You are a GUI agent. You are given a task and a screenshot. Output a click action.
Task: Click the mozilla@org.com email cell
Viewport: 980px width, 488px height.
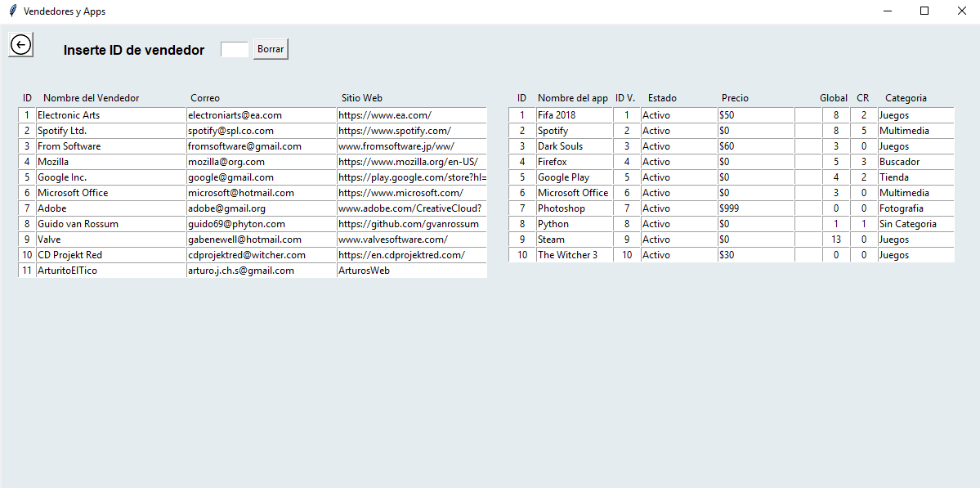[262, 162]
